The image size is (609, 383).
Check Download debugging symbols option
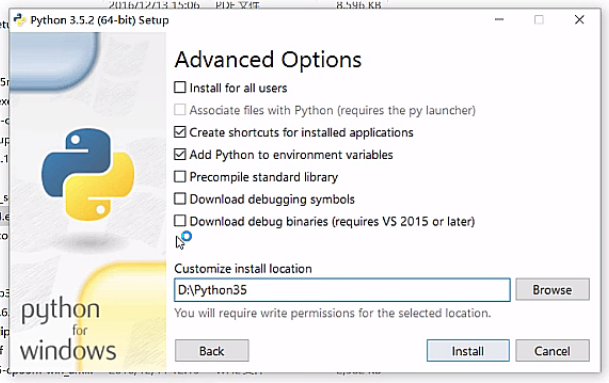pos(180,199)
